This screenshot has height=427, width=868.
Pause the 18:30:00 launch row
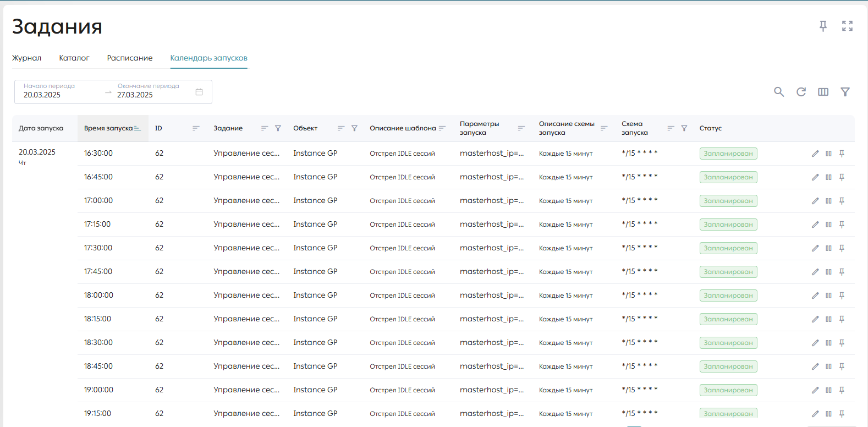click(828, 343)
